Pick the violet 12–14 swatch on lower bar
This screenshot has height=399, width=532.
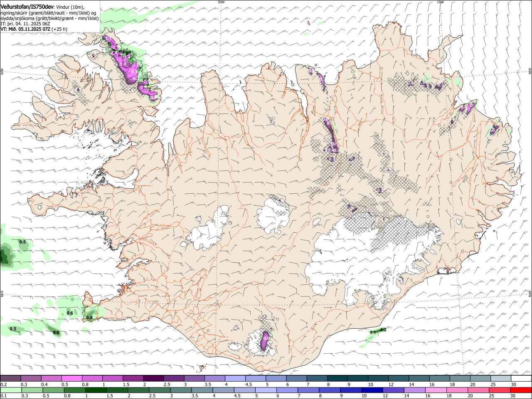[393, 390]
